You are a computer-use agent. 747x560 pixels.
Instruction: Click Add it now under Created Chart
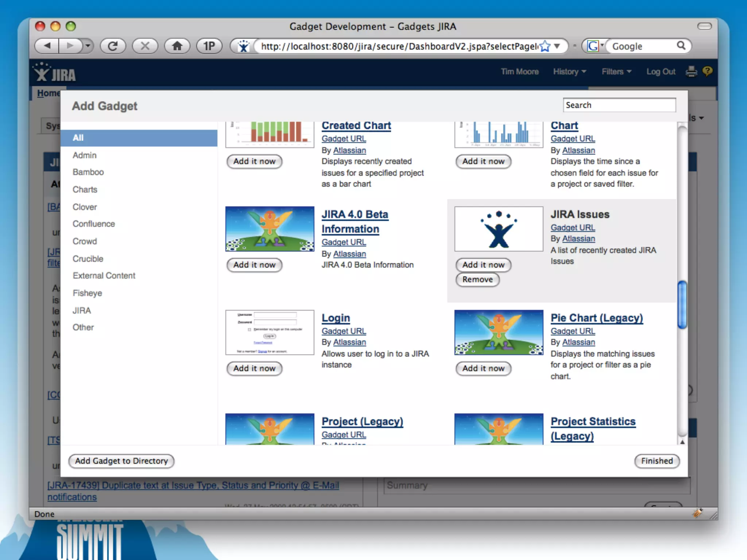pyautogui.click(x=254, y=161)
